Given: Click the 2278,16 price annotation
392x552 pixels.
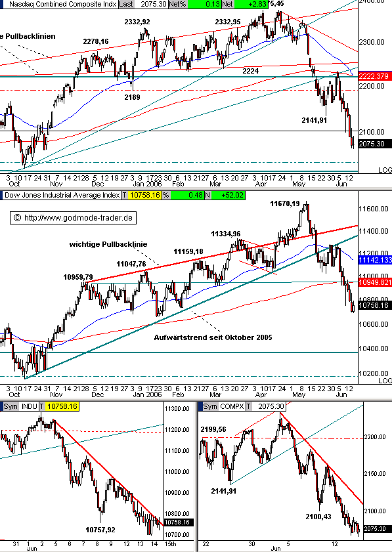Looking at the screenshot, I should (x=96, y=41).
